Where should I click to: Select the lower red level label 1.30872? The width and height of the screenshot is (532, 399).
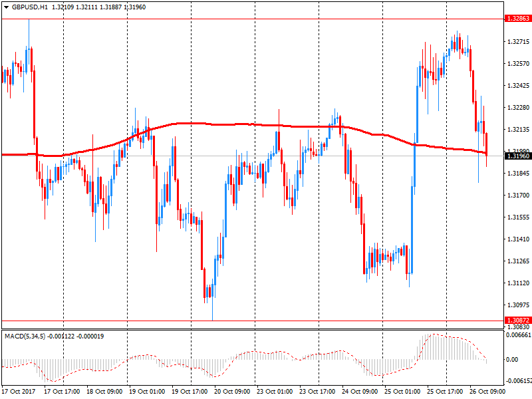pyautogui.click(x=518, y=321)
